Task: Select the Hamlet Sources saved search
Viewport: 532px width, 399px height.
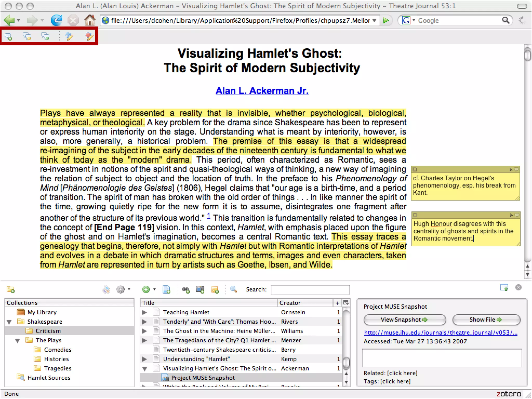Action: pos(49,378)
